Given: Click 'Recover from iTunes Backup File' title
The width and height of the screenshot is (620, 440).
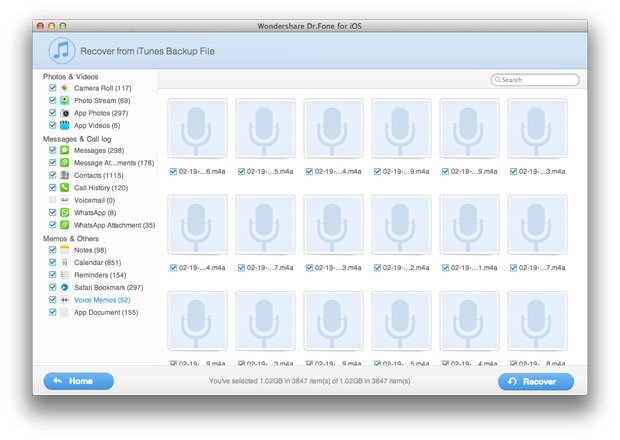Looking at the screenshot, I should click(x=147, y=51).
